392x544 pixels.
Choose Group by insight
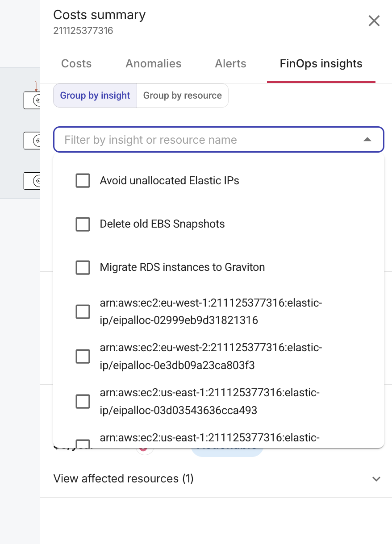click(95, 96)
